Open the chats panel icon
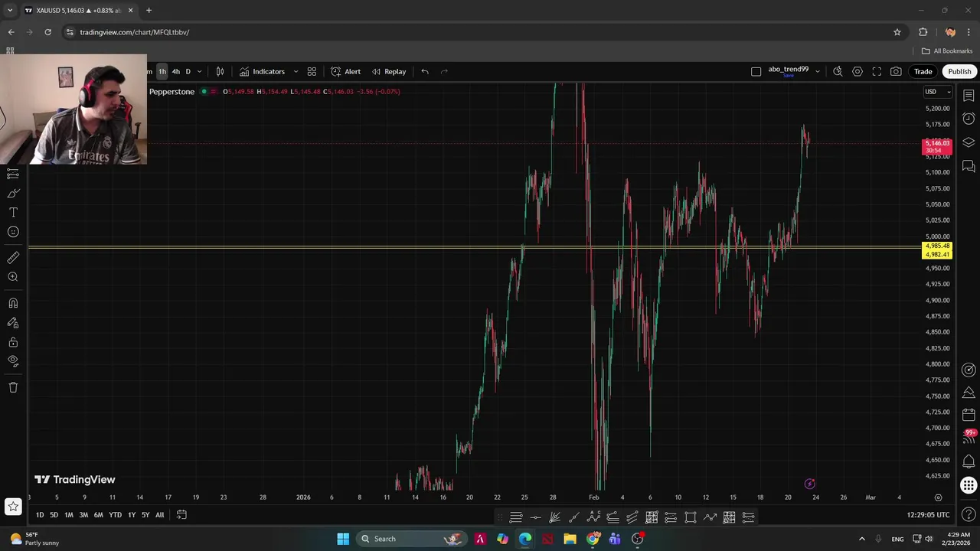 pos(969,166)
